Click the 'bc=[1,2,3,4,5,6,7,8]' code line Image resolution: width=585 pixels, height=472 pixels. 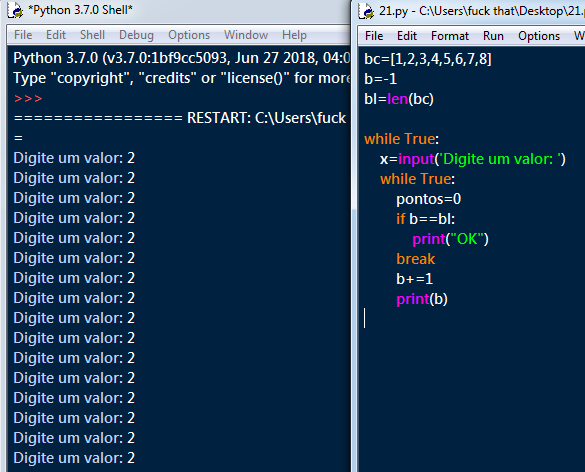point(428,59)
